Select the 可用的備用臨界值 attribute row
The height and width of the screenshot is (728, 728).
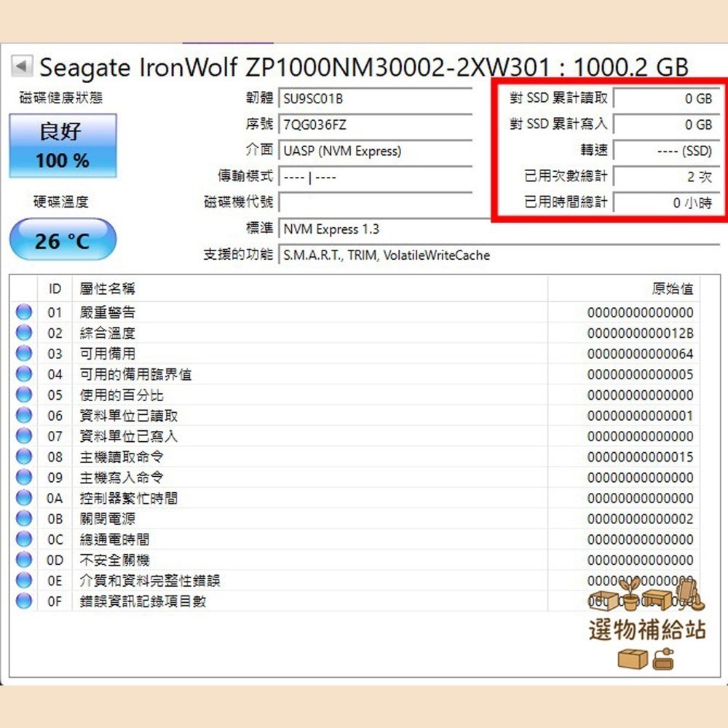[355, 374]
